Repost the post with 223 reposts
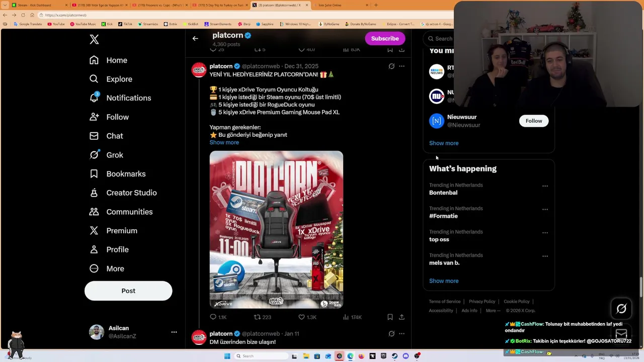The height and width of the screenshot is (362, 644). click(262, 317)
